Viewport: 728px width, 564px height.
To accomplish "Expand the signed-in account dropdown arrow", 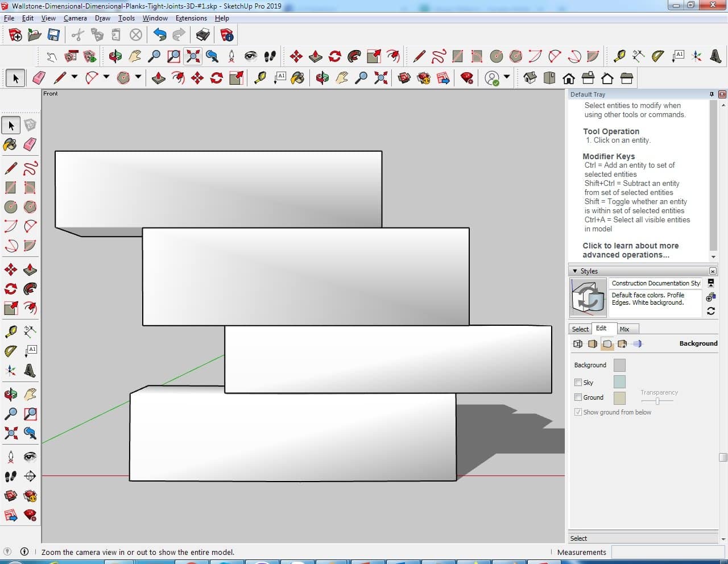I will click(x=507, y=77).
